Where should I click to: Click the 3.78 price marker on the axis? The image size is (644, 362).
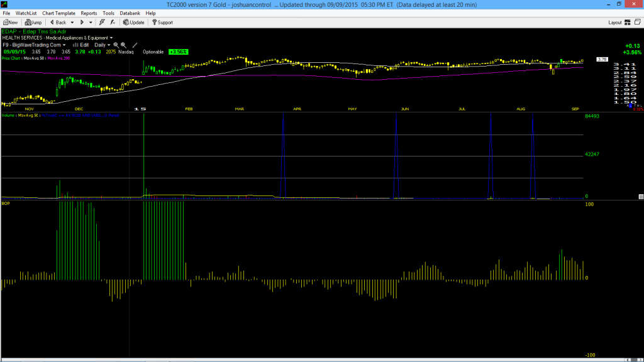click(x=602, y=60)
